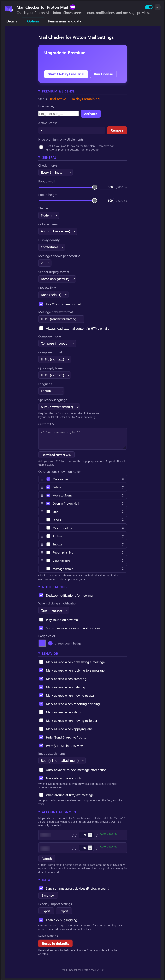Open the Theme dropdown showing Modern
165x980 pixels.
[49, 215]
